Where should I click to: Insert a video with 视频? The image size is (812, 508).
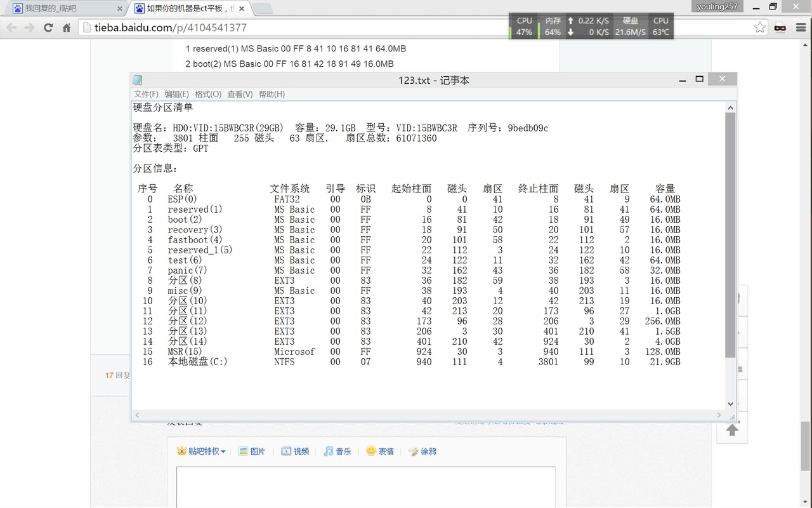click(x=295, y=451)
